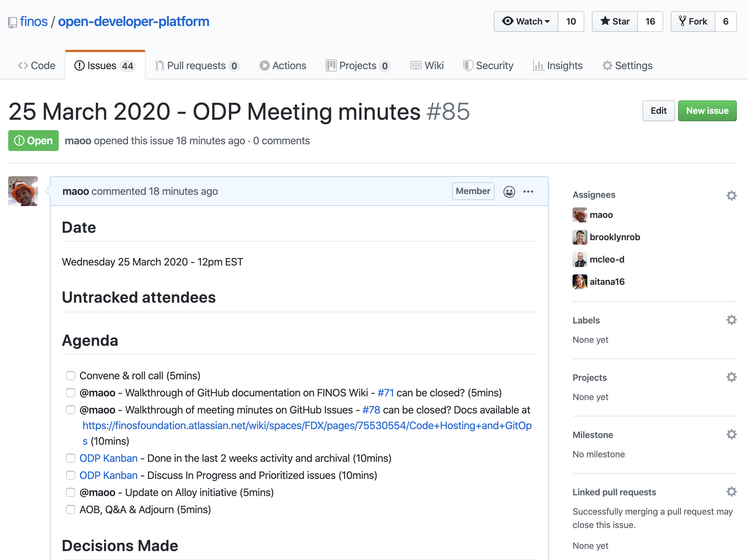Click the Open issue status badge
Image resolution: width=748 pixels, height=560 pixels.
point(33,141)
